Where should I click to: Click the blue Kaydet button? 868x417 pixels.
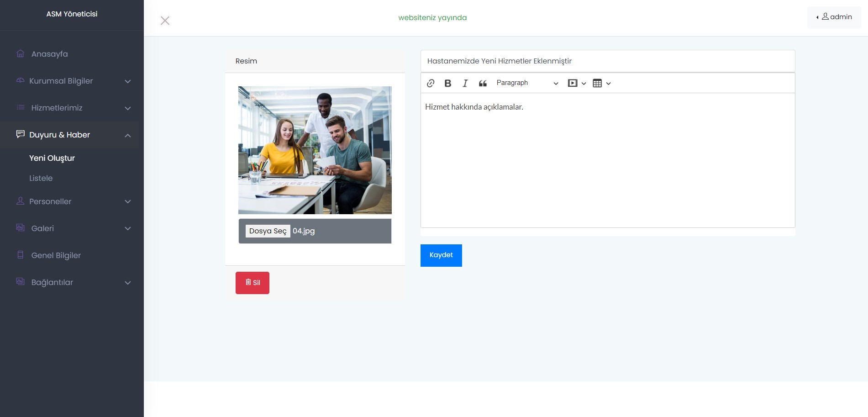(x=441, y=255)
